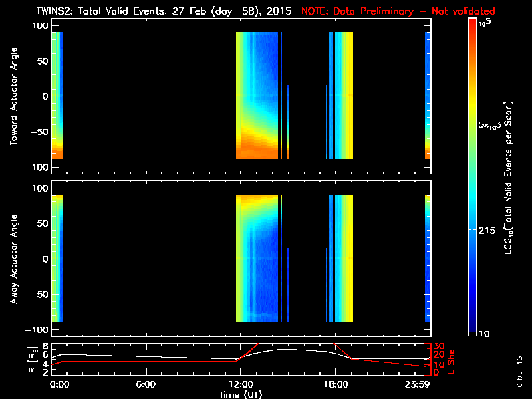The image size is (532, 399).
Task: Click the 'LOG10(Total Valid Events per Scan)' label
Action: click(513, 180)
